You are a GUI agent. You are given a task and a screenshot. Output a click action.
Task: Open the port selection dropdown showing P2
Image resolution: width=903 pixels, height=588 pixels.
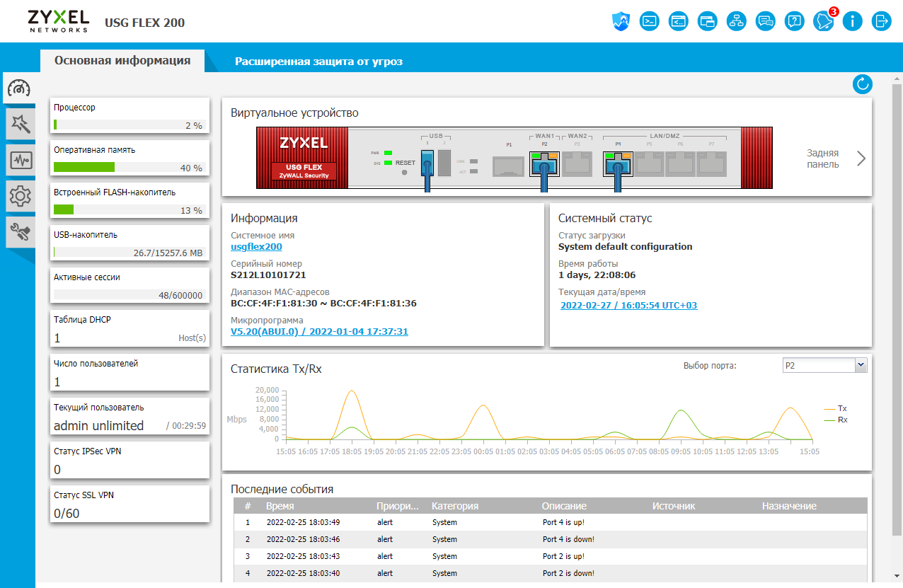point(824,365)
